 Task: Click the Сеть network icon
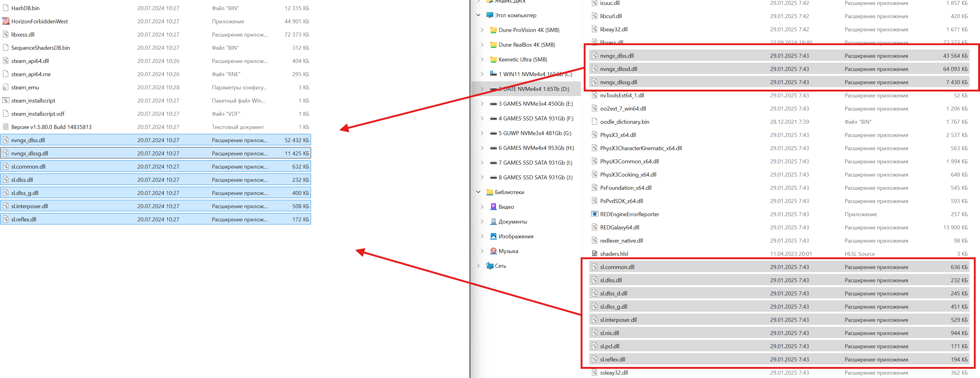490,266
